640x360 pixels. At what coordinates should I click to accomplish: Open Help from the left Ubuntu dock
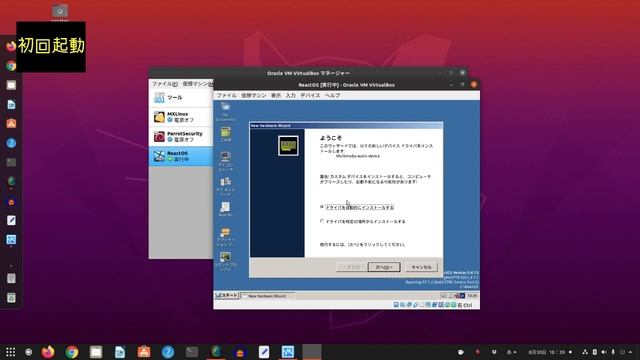coord(11,143)
